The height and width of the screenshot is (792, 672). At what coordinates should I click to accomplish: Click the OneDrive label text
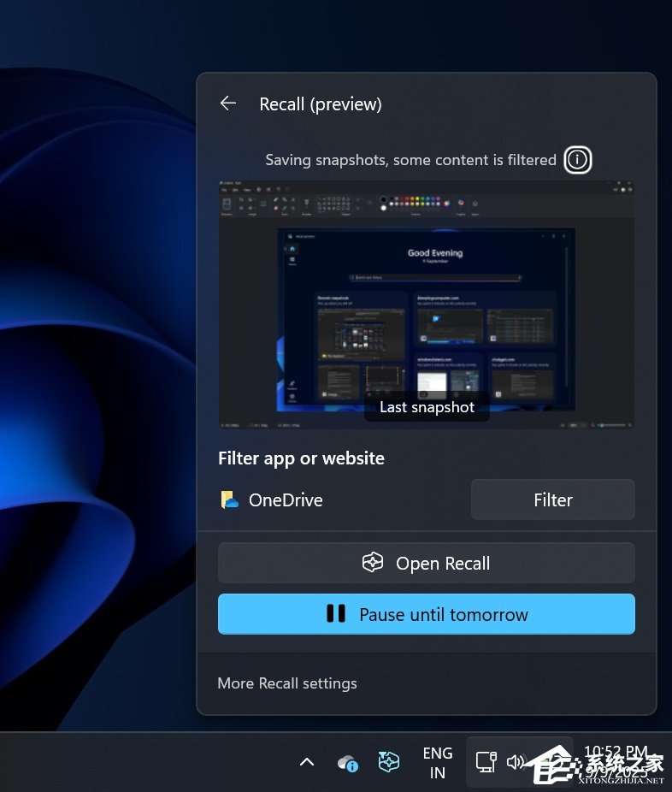click(x=286, y=500)
